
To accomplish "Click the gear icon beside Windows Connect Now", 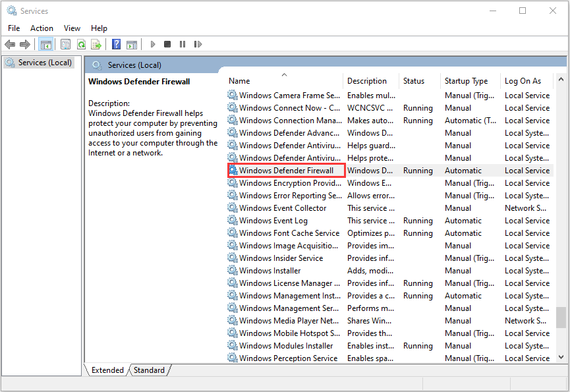I will coord(233,108).
